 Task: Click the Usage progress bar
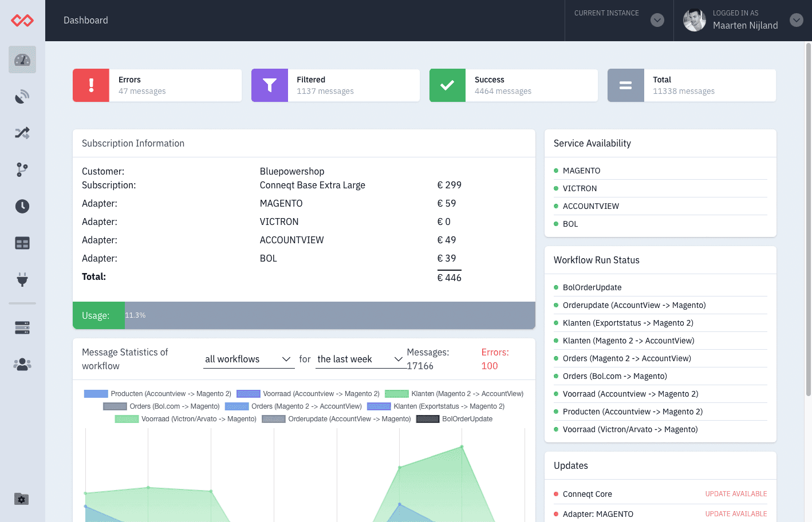304,315
